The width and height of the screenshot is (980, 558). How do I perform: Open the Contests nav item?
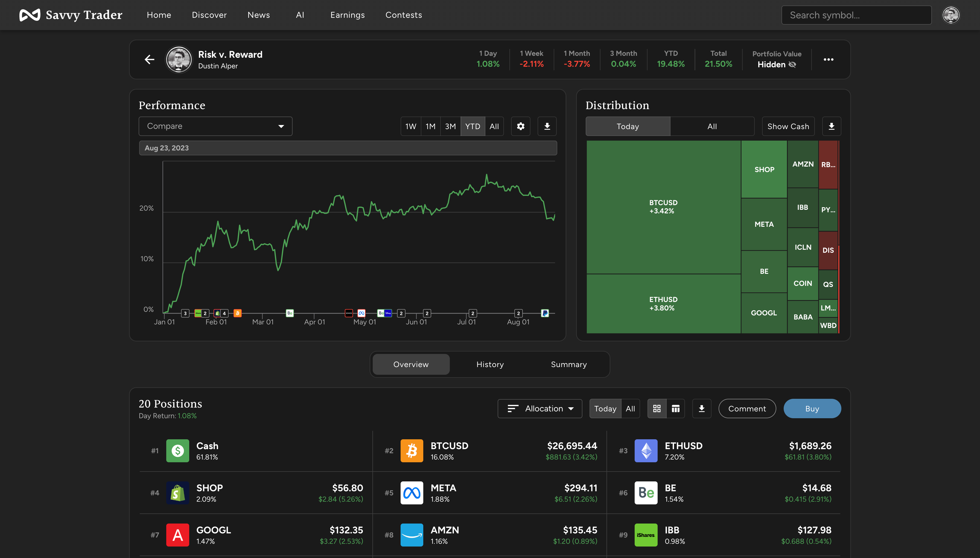[404, 15]
